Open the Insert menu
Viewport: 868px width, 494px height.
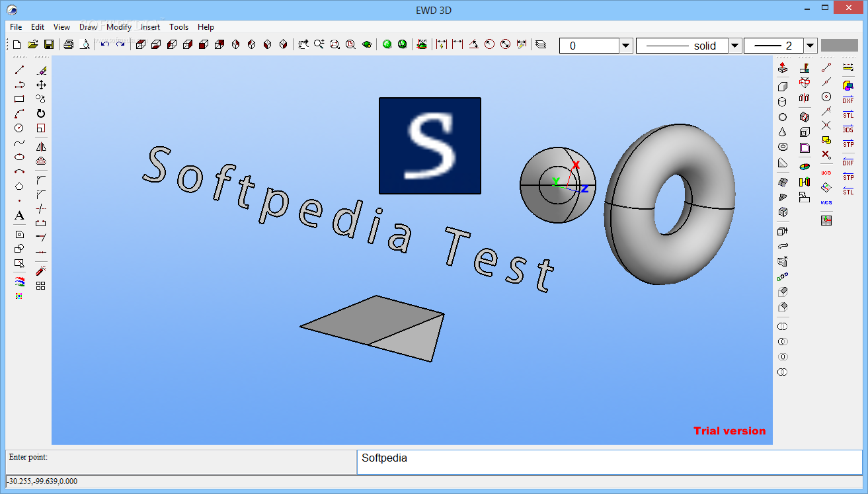pos(150,27)
